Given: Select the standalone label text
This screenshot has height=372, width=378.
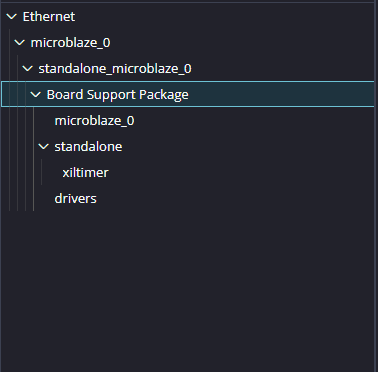Looking at the screenshot, I should click(88, 147).
